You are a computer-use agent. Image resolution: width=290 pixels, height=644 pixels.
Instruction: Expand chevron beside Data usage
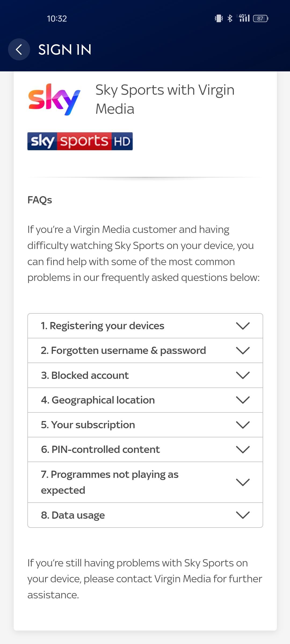point(243,515)
